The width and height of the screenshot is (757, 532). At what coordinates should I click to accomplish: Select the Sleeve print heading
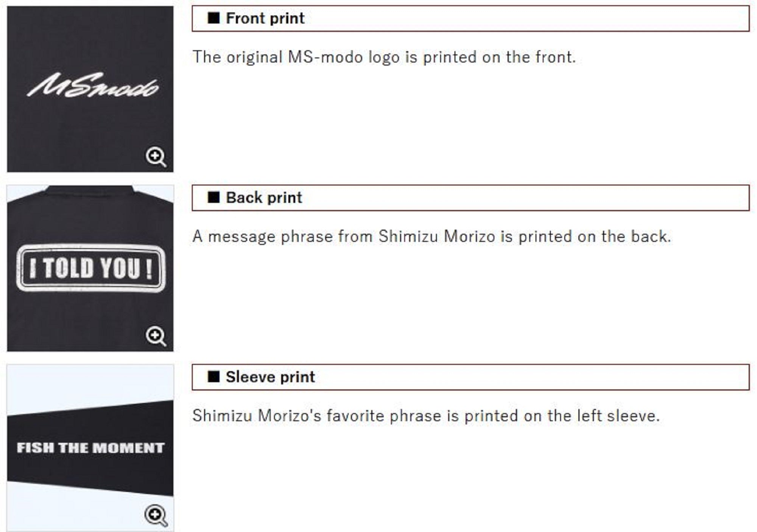tap(270, 377)
